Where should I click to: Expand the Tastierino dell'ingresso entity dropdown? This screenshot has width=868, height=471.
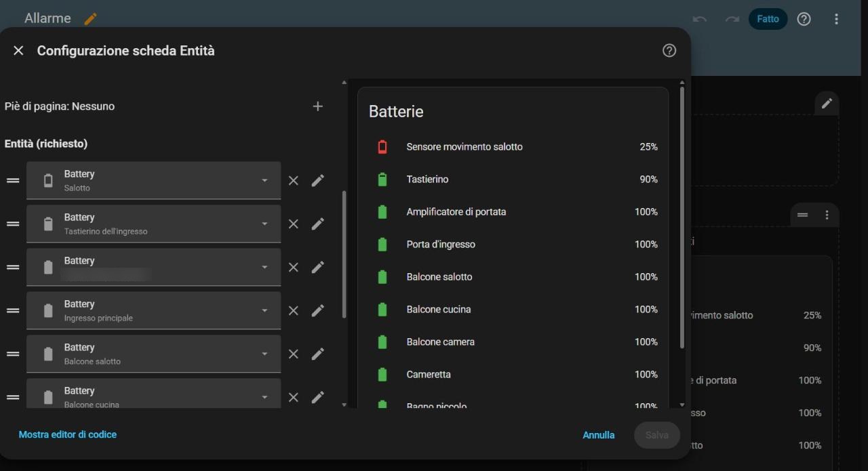tap(264, 224)
